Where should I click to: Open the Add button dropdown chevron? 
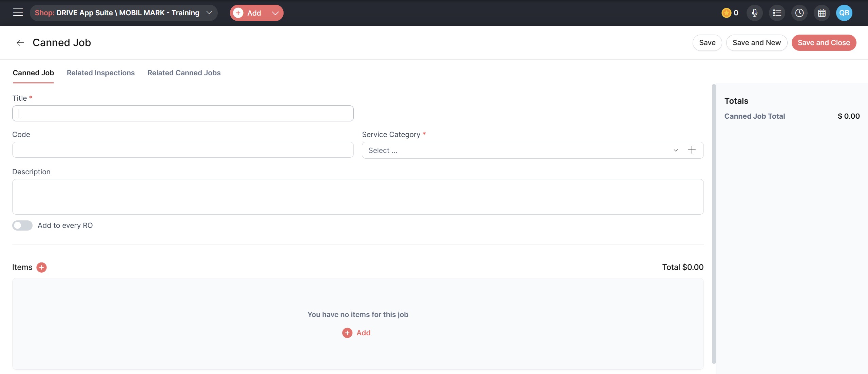pyautogui.click(x=275, y=13)
